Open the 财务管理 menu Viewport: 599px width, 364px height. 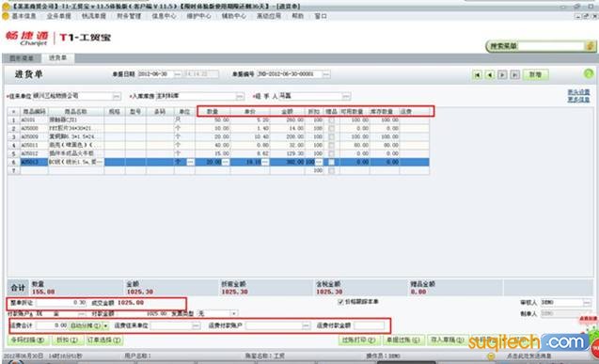[x=129, y=16]
